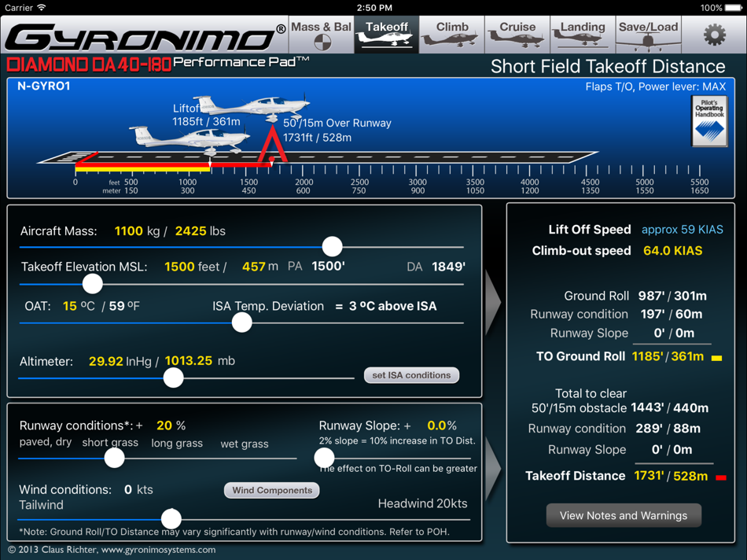Select the short grass runway condition
Viewport: 747px width, 560px height.
tap(110, 443)
